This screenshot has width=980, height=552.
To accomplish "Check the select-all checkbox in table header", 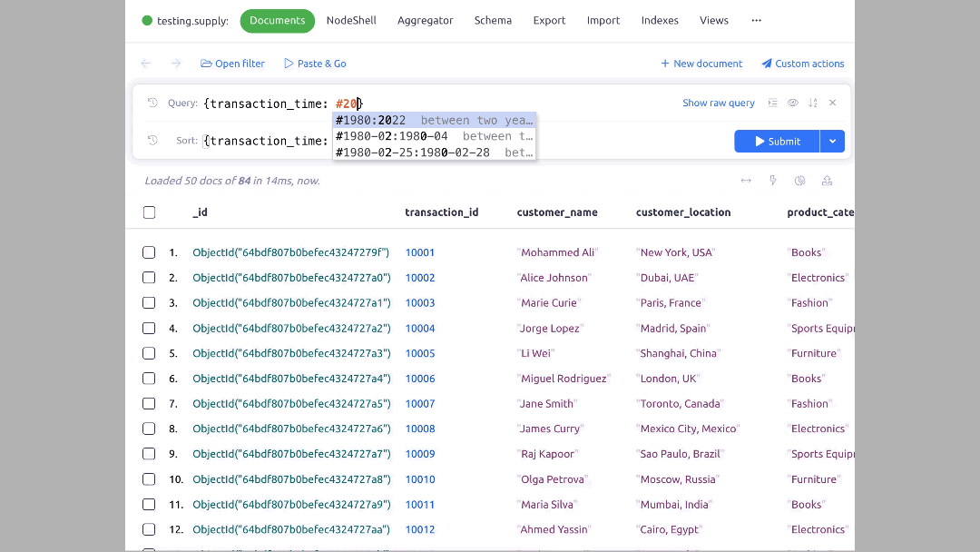I will click(x=149, y=212).
